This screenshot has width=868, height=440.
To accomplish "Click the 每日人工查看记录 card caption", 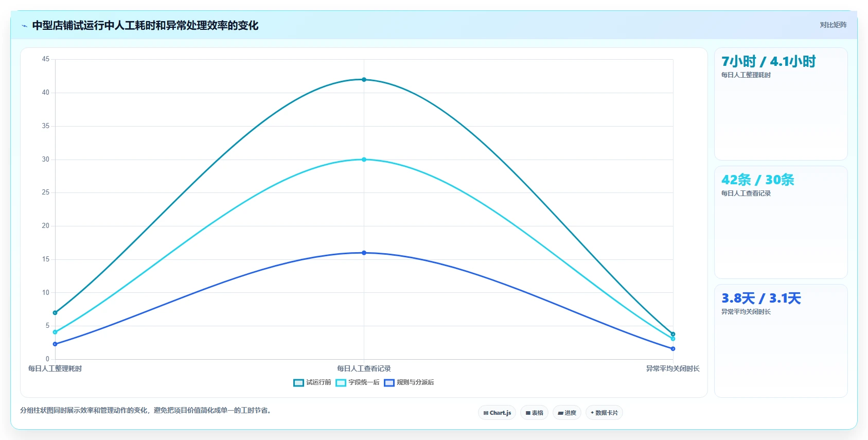I will click(x=746, y=193).
